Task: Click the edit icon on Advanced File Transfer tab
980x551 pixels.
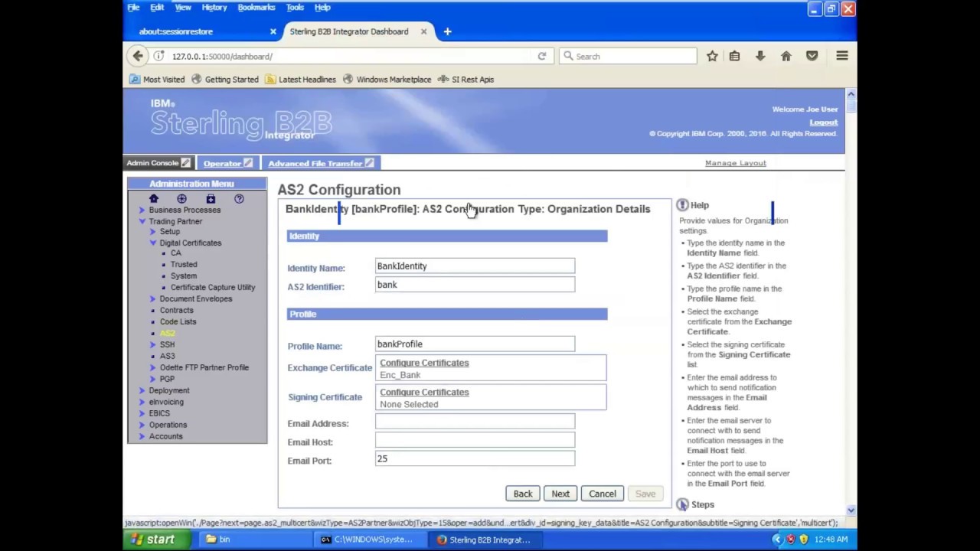Action: click(369, 163)
